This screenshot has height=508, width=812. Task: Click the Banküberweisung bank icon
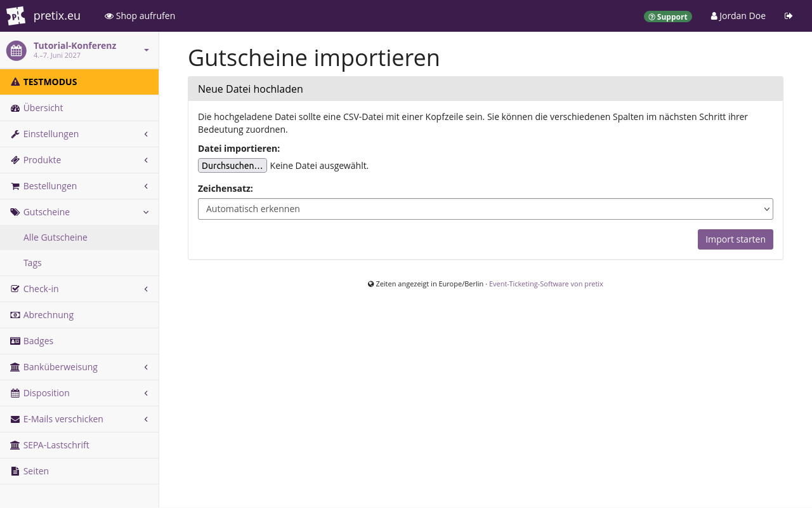coord(15,367)
